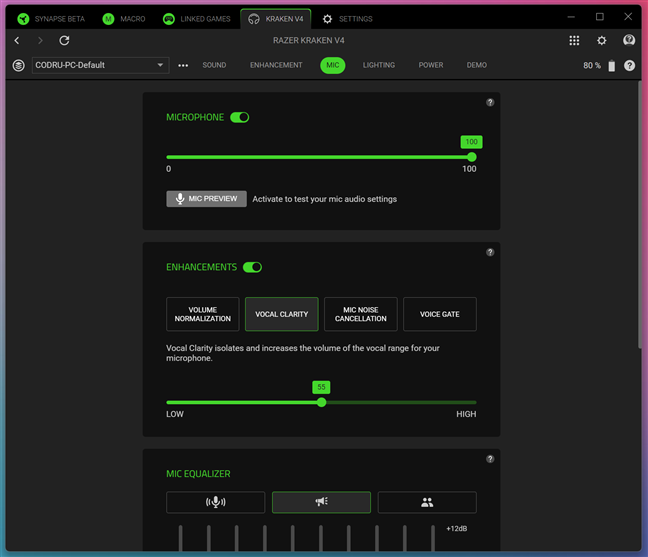Image resolution: width=648 pixels, height=557 pixels.
Task: Toggle the Microphone switch off
Action: point(240,117)
